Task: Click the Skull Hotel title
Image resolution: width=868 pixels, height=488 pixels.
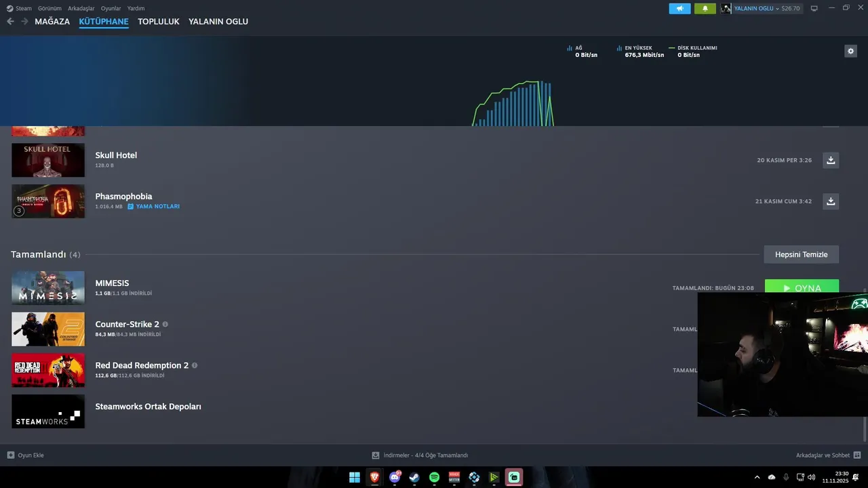Action: pyautogui.click(x=116, y=155)
